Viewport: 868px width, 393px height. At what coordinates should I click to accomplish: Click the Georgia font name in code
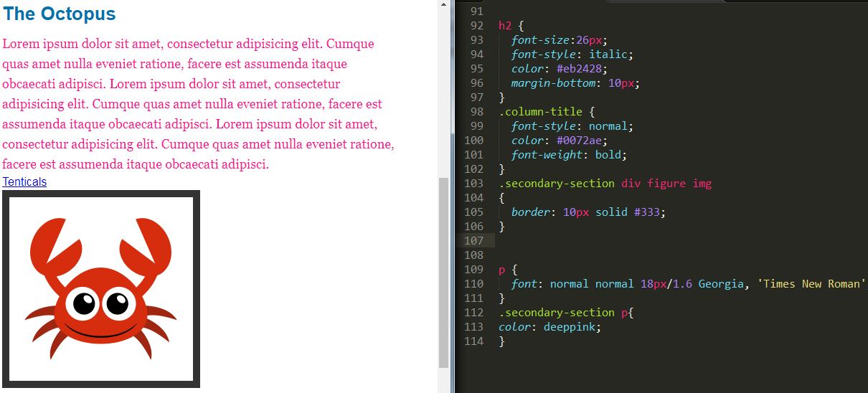point(721,284)
